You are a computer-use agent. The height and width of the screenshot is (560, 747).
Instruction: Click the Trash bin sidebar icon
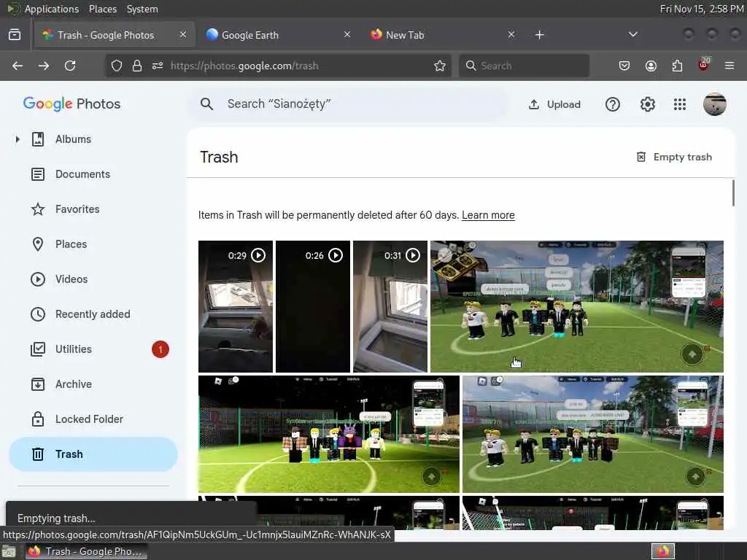tap(38, 454)
